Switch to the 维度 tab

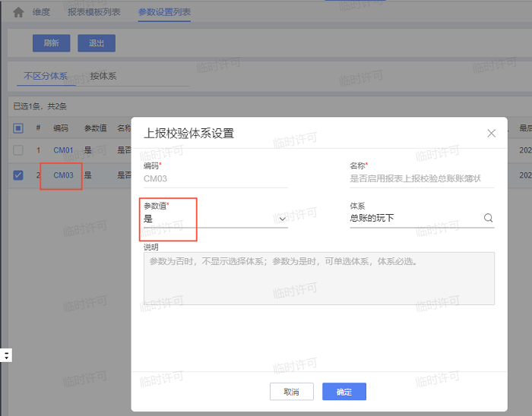click(x=41, y=12)
